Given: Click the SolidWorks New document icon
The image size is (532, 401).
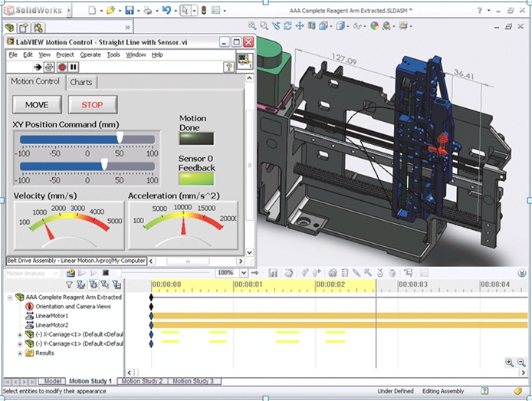Looking at the screenshot, I should [x=92, y=10].
